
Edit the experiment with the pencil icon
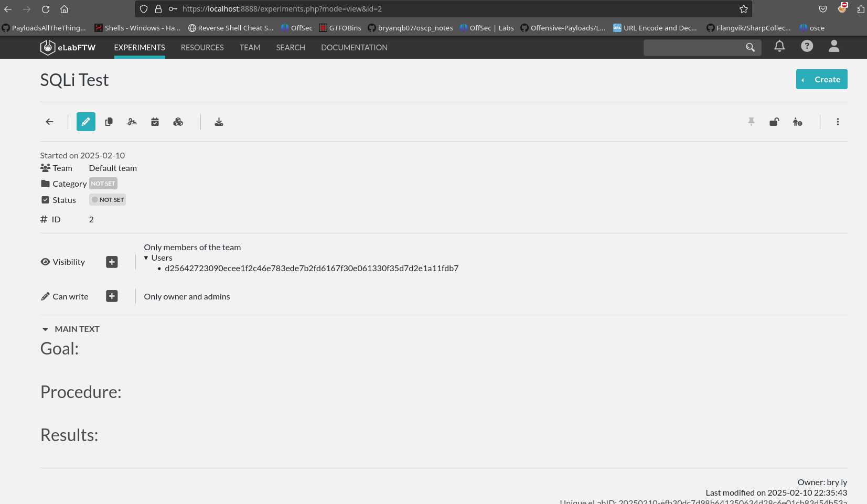click(86, 122)
